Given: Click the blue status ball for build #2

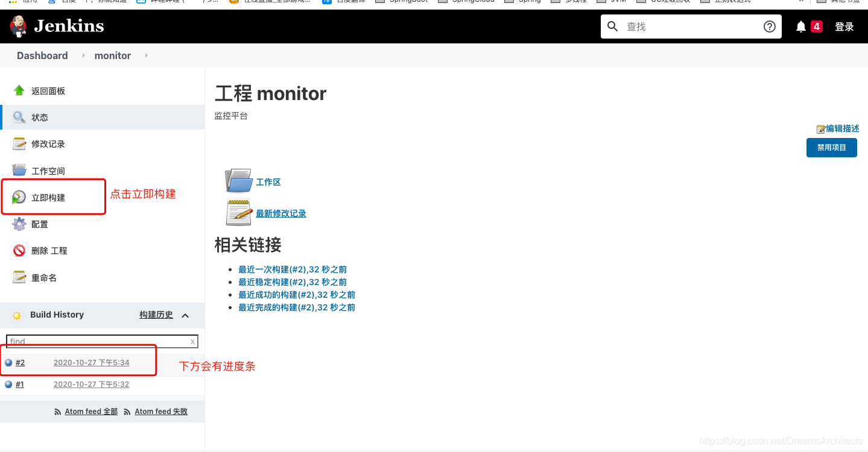Looking at the screenshot, I should [8, 362].
